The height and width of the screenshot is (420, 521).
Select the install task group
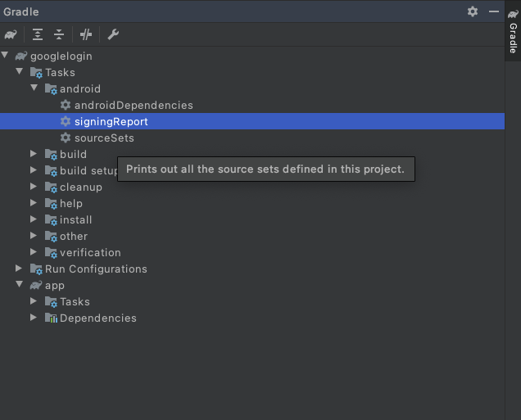pos(75,219)
